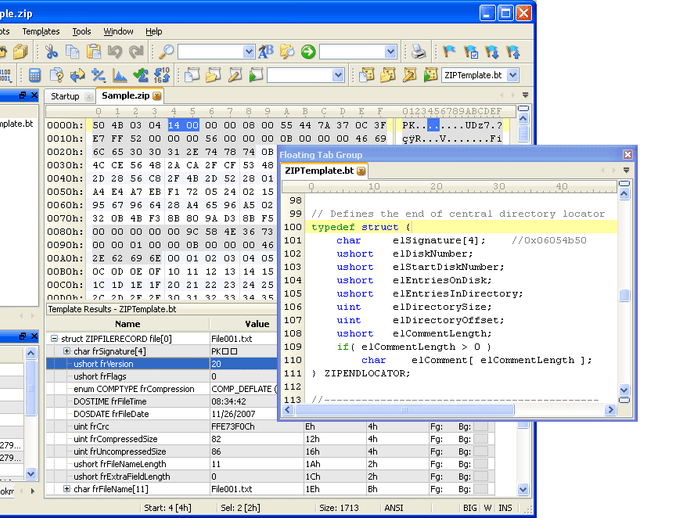
Task: Click the Redo arrow icon
Action: tap(136, 52)
